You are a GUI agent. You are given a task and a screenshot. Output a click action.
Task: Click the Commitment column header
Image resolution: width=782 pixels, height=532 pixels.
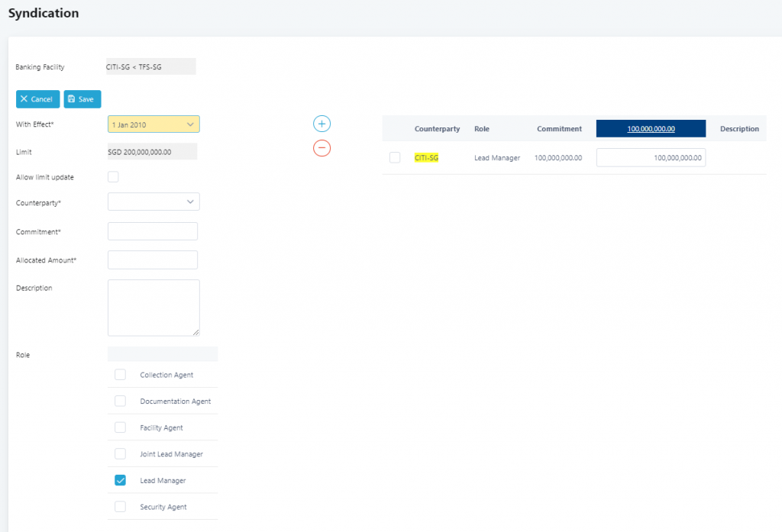[559, 129]
